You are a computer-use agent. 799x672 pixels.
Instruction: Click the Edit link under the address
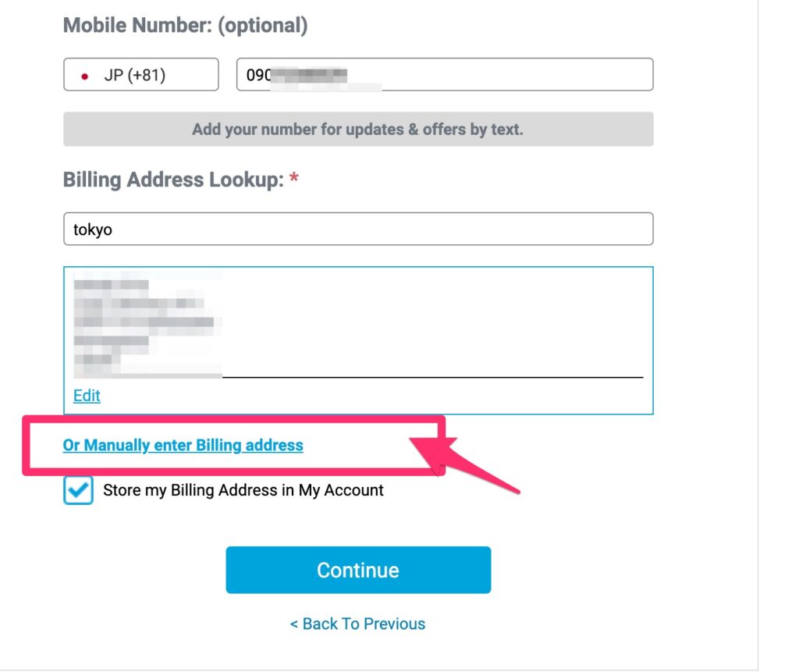[87, 396]
